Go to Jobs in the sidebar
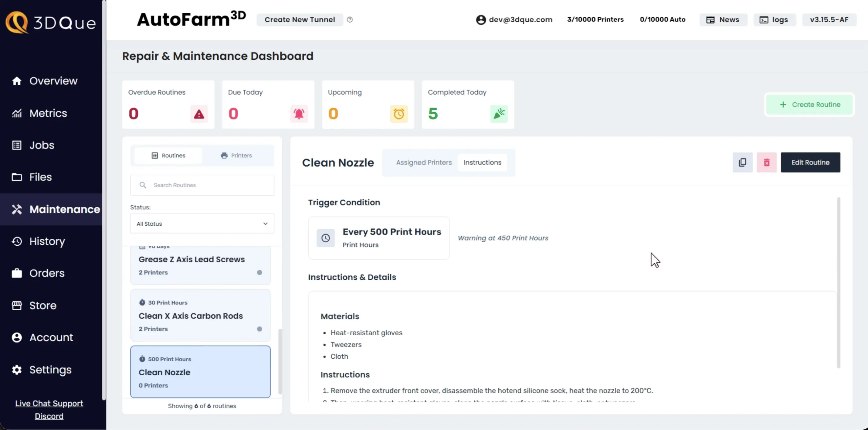Viewport: 868px width, 430px height. click(x=42, y=145)
